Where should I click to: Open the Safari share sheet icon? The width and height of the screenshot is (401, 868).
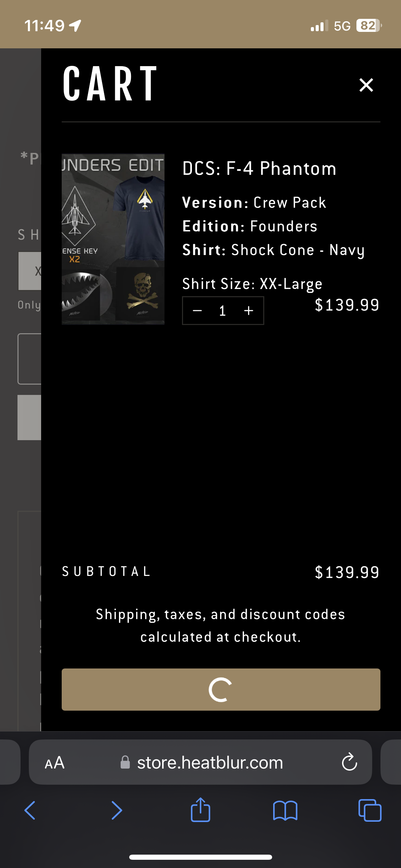(x=200, y=810)
